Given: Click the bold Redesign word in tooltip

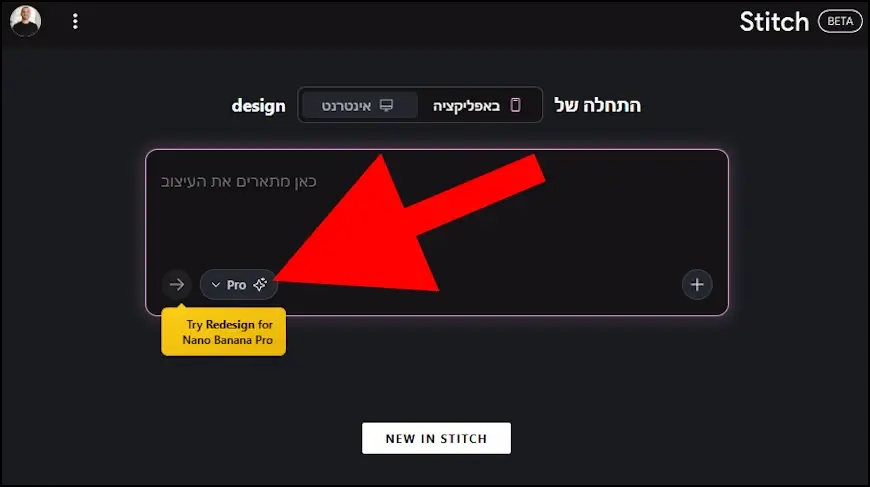Looking at the screenshot, I should point(230,325).
